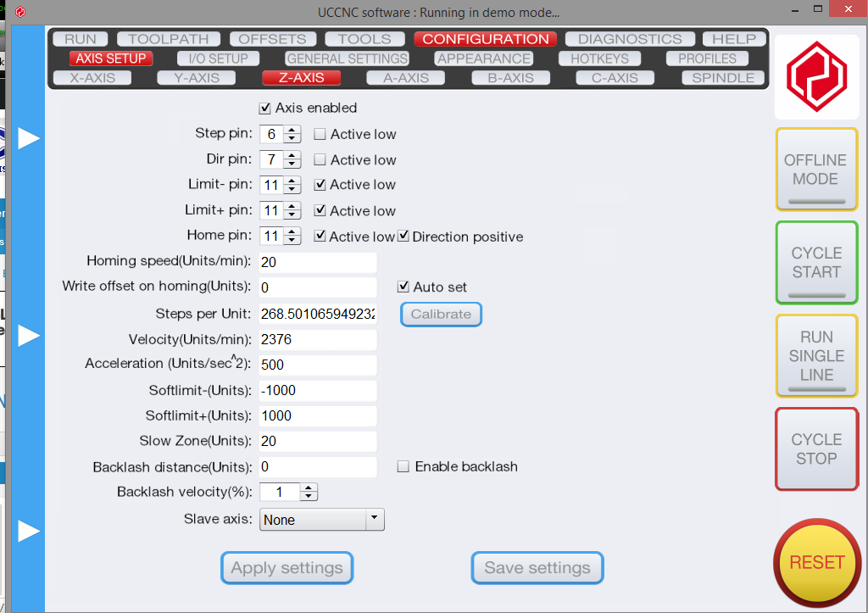Enable Active low for Step pin
The width and height of the screenshot is (868, 613).
click(320, 134)
